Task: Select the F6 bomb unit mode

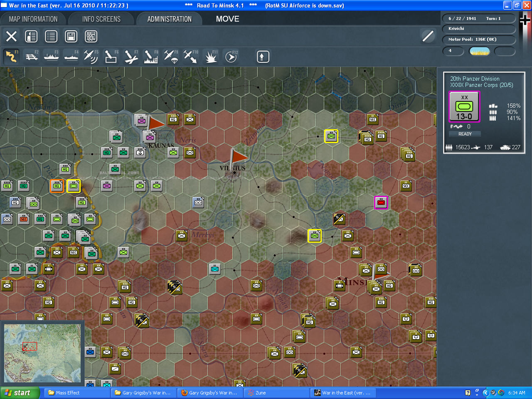Action: (111, 57)
